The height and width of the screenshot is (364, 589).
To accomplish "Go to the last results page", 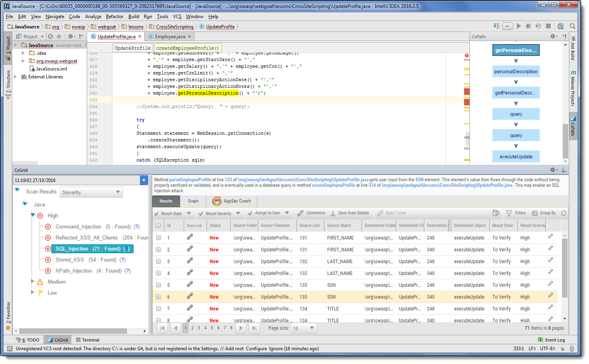I will pyautogui.click(x=254, y=328).
